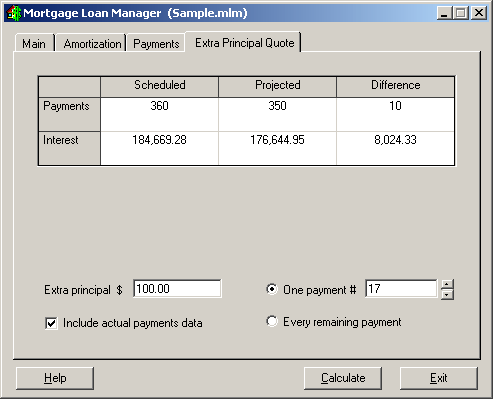Choose Every remaining payment option
Screen dimensions: 493x399
point(272,322)
